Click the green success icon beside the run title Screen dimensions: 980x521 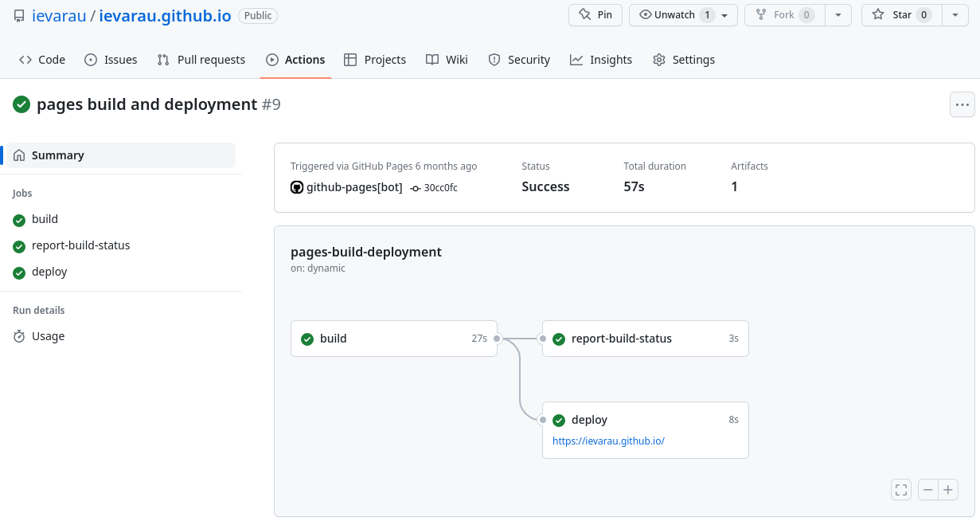click(x=21, y=104)
